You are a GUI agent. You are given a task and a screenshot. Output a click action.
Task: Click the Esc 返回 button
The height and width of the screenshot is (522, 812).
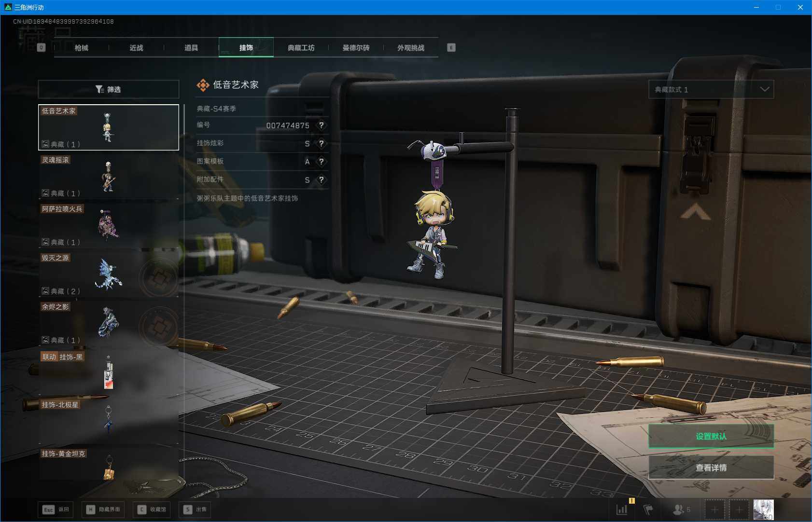coord(56,509)
